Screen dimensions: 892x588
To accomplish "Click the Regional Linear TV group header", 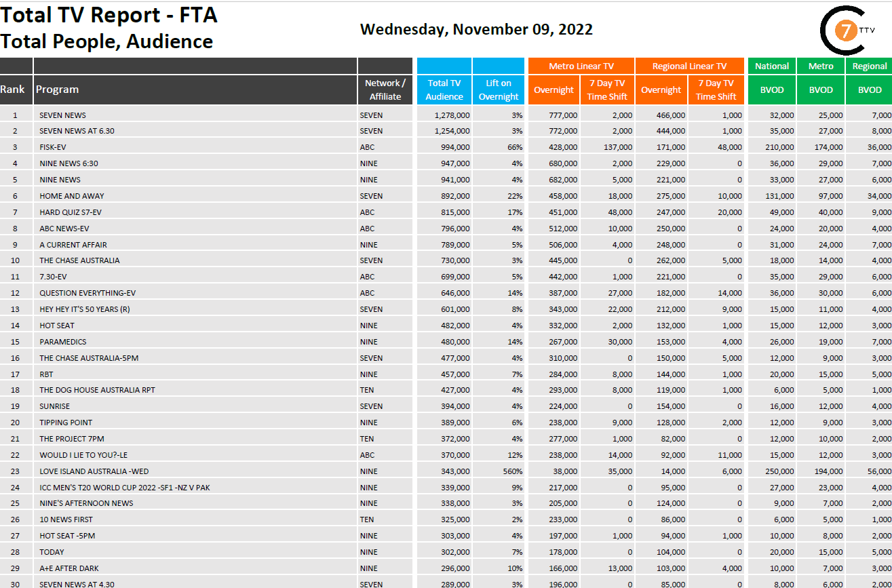I will pyautogui.click(x=689, y=66).
